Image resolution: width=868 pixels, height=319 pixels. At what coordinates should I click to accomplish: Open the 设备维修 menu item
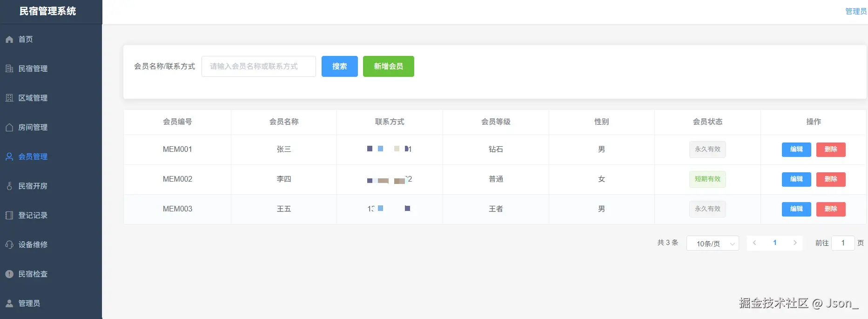pos(51,245)
